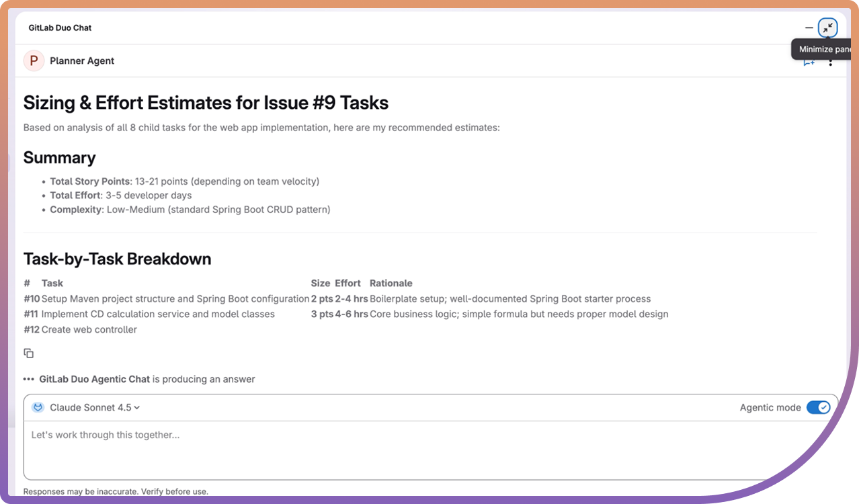Viewport: 859px width, 504px height.
Task: Click the GitLab Tanuki icon beside Claude Sonnet
Action: [38, 407]
